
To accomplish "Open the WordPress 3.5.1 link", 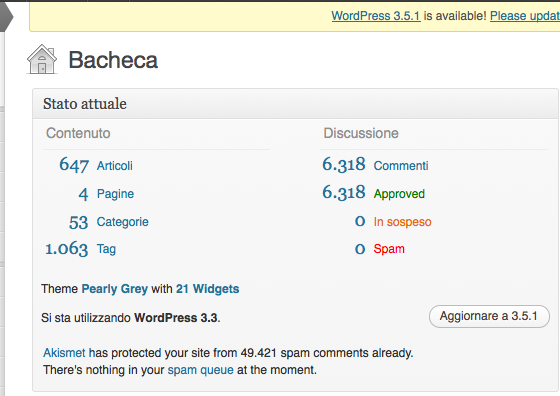I will pos(376,16).
